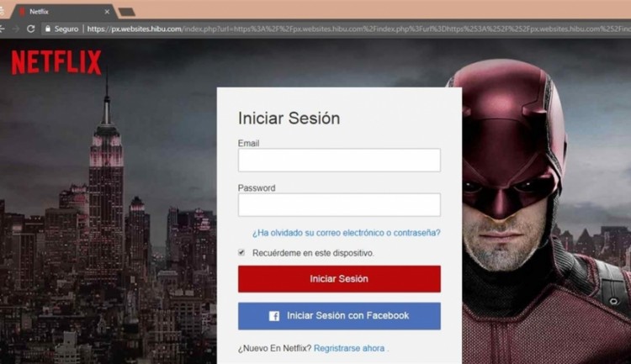This screenshot has width=631, height=364.
Task: Click the Seguro site info label
Action: coord(66,29)
